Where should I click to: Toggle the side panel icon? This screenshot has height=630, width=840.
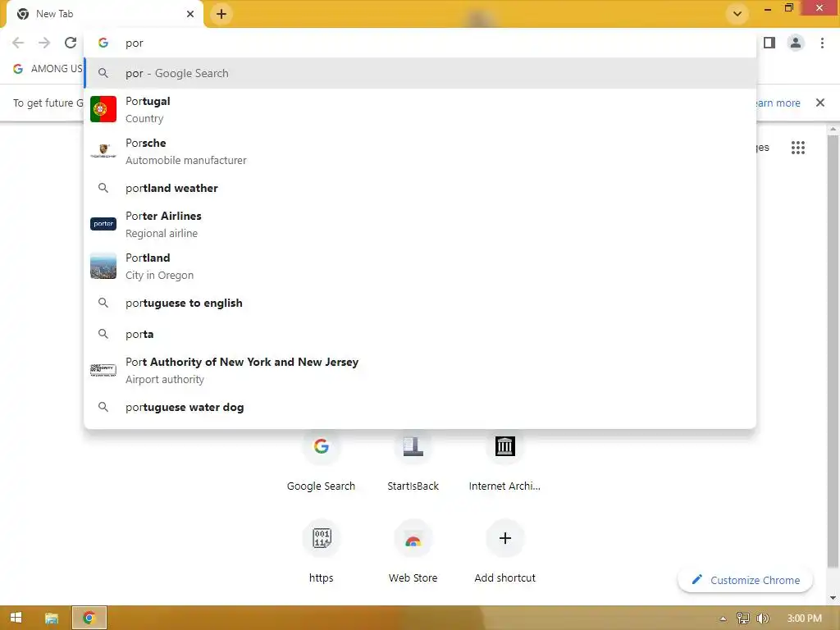pos(769,43)
